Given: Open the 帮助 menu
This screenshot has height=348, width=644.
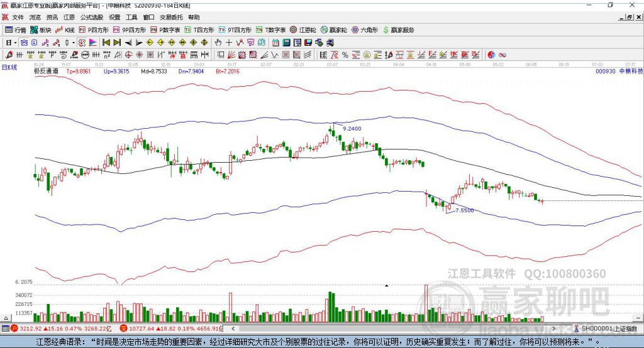Looking at the screenshot, I should click(194, 17).
